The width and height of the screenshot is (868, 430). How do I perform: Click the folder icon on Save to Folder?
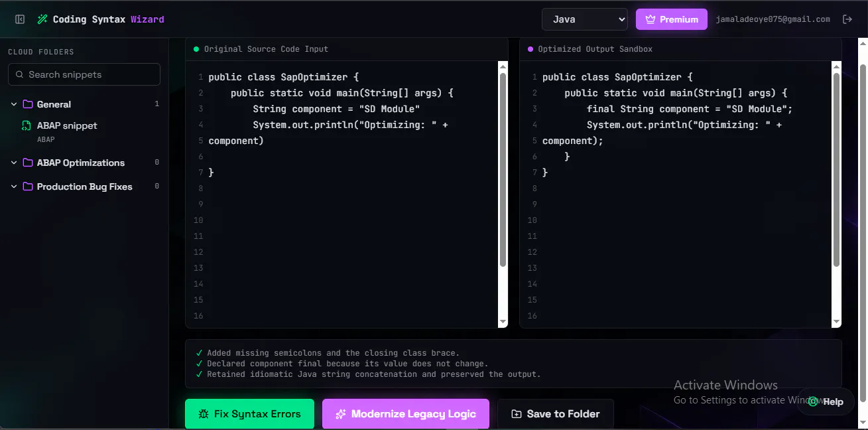[517, 414]
